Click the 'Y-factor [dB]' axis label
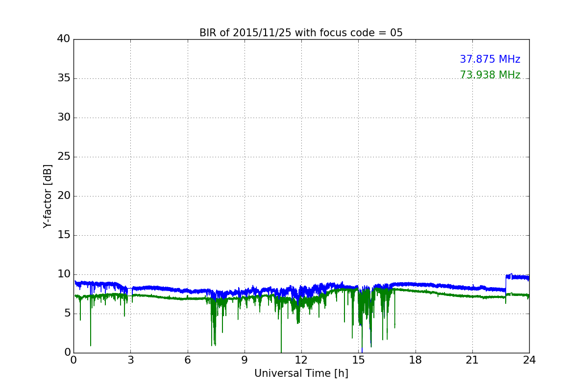 [48, 196]
